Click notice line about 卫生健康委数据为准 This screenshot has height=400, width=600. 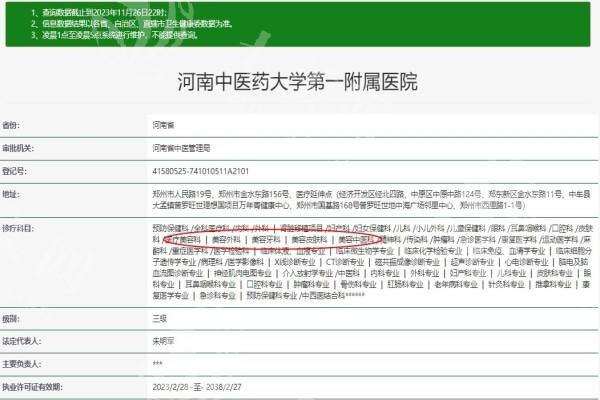(x=132, y=24)
